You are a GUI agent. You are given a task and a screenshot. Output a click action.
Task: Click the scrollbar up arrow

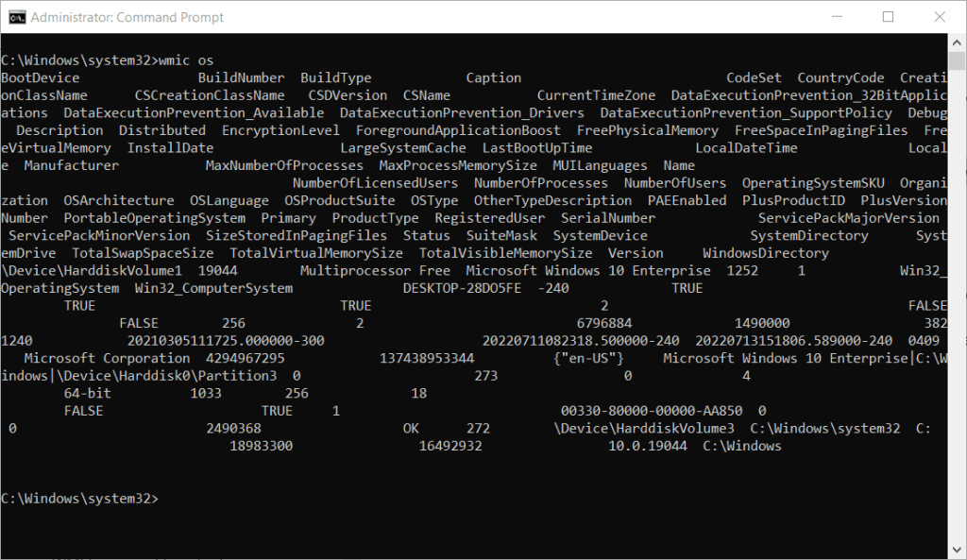(957, 42)
